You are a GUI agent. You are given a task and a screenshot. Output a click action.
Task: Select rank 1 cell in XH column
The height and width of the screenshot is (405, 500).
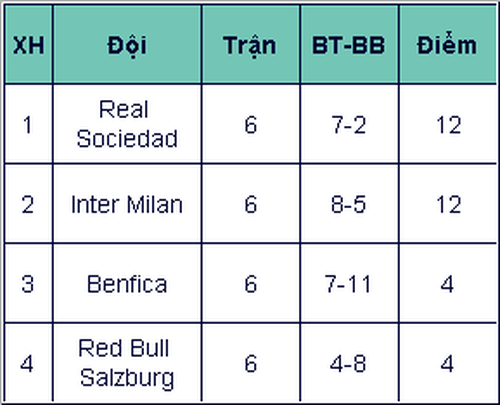click(29, 124)
